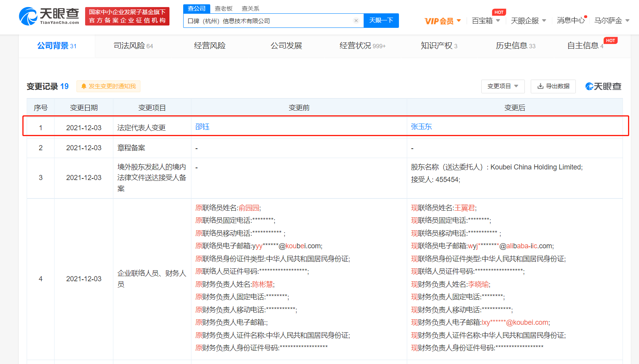This screenshot has width=639, height=364.
Task: Click the HOT badge above 百宝箱
Action: coord(499,12)
